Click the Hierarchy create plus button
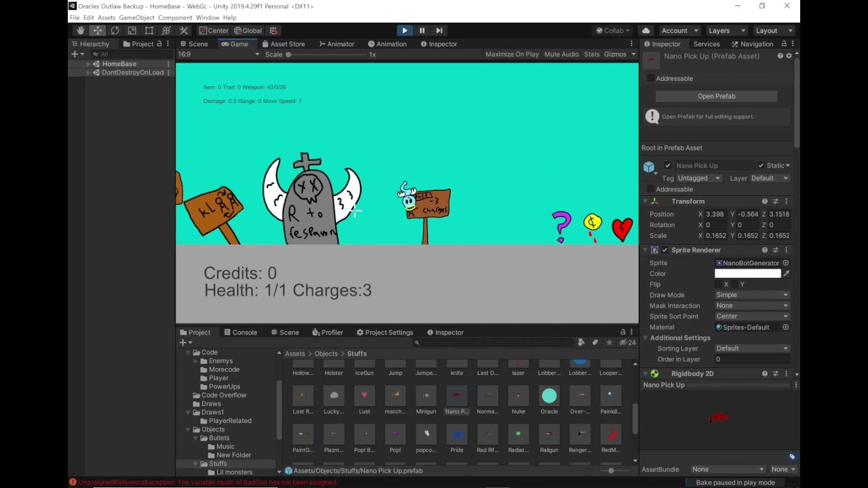The image size is (868, 488). click(75, 54)
